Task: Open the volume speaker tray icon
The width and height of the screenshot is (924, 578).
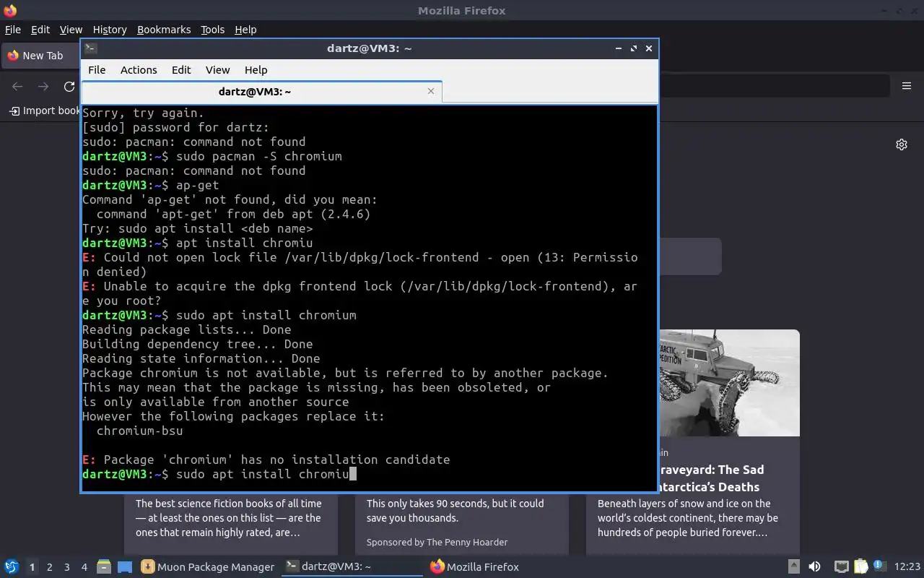Action: point(814,567)
